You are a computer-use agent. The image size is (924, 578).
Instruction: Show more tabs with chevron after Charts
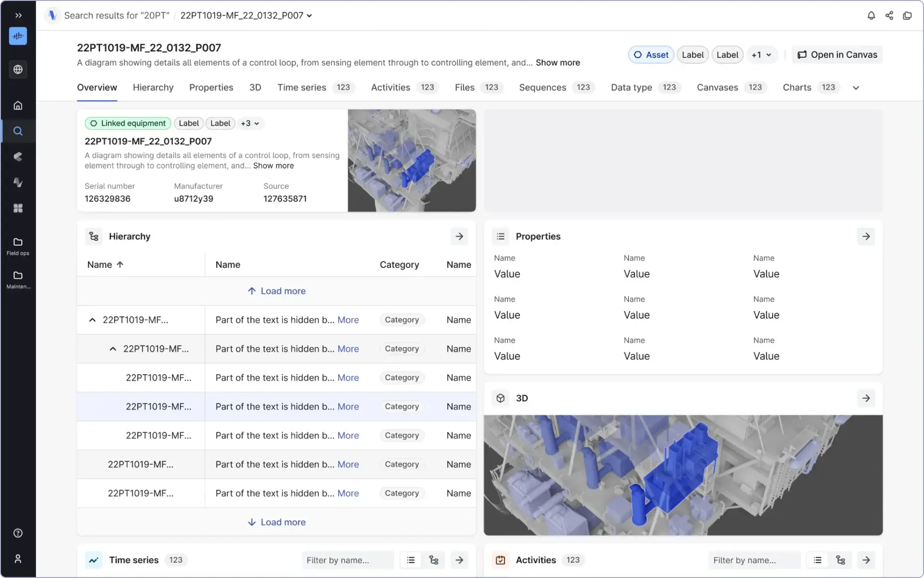[x=856, y=88]
